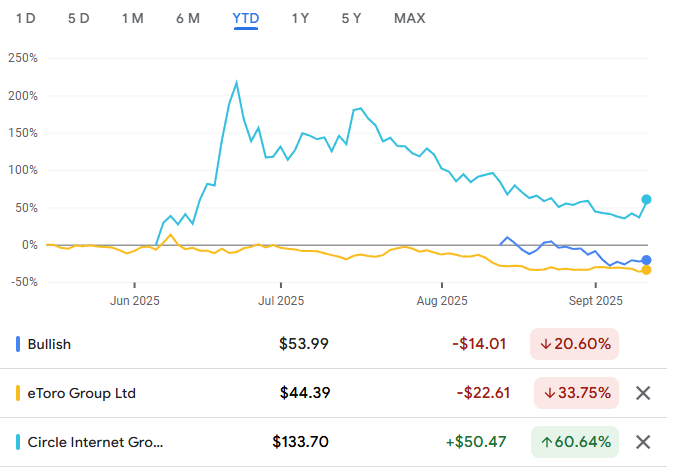This screenshot has height=474, width=688.
Task: Open the Circle Internet Group stock row
Action: [333, 442]
